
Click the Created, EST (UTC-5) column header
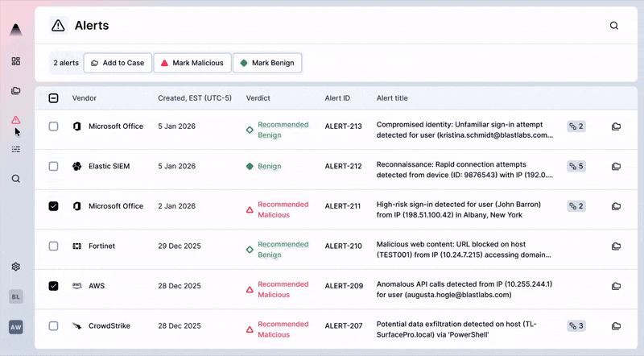194,98
